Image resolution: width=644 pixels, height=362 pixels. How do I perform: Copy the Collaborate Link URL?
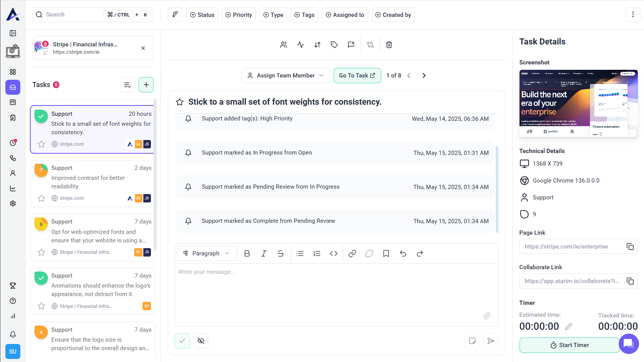[630, 281]
